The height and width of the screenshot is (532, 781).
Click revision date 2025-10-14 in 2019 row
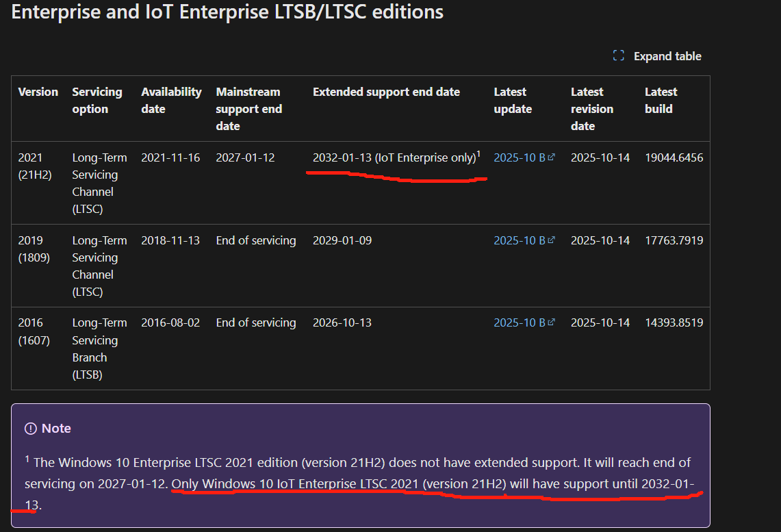click(x=600, y=240)
